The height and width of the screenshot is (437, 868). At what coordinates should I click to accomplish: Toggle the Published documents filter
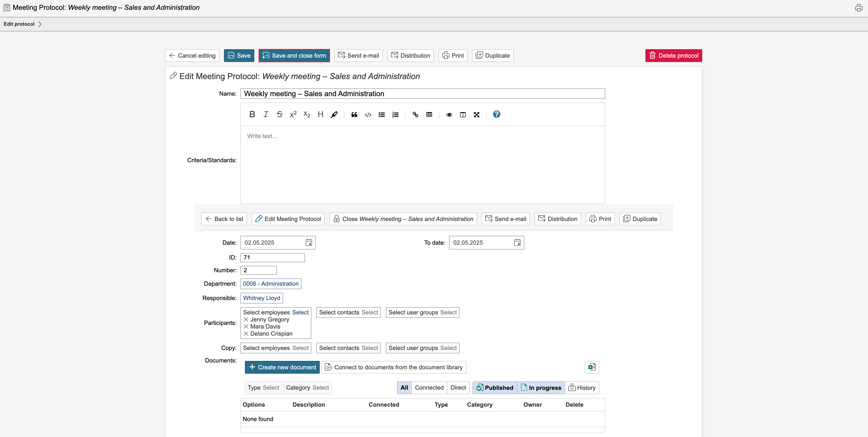tap(494, 388)
